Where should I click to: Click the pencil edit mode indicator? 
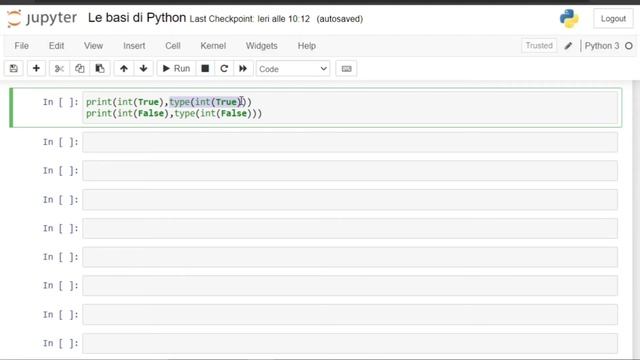(568, 46)
